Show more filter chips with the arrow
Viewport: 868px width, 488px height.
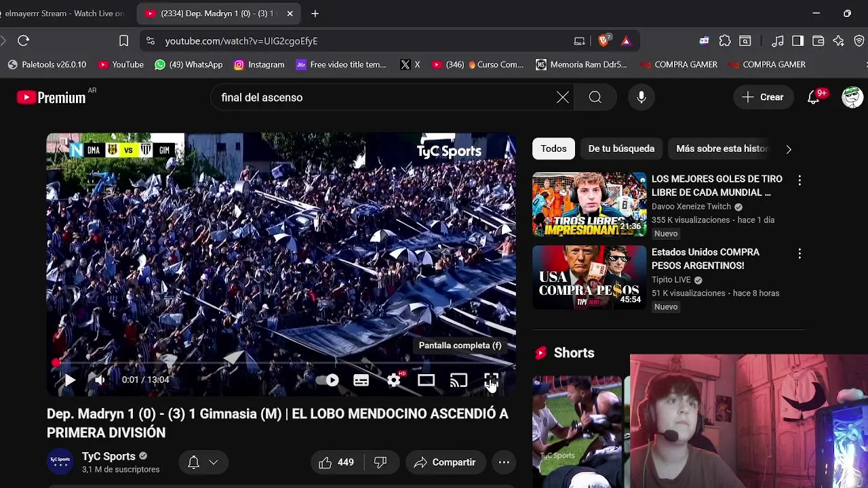[789, 149]
